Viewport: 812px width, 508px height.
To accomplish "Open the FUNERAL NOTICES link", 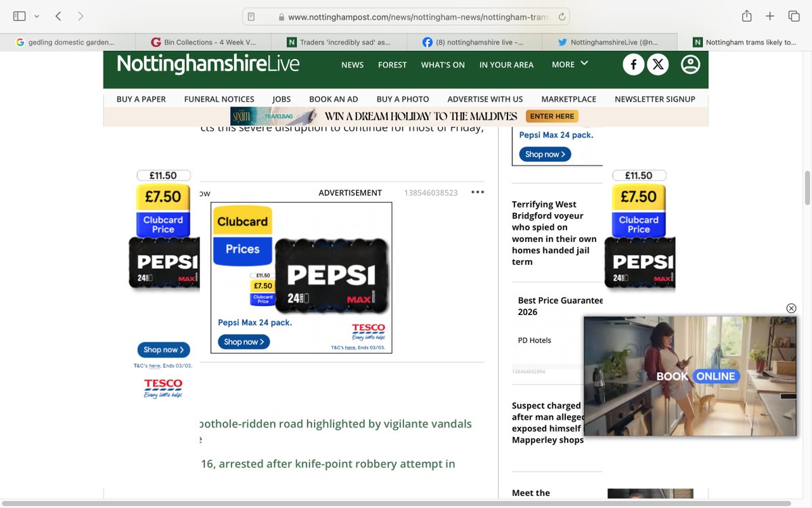I will pyautogui.click(x=219, y=99).
